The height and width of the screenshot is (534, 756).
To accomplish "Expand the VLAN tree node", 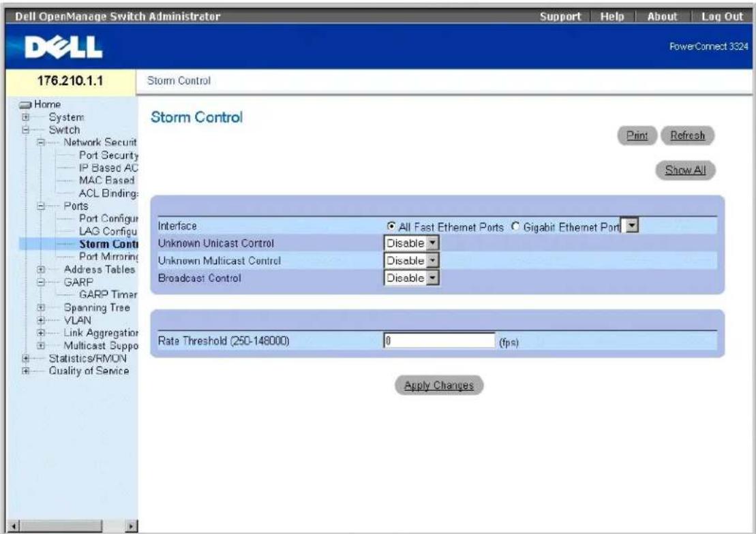I will click(x=41, y=320).
